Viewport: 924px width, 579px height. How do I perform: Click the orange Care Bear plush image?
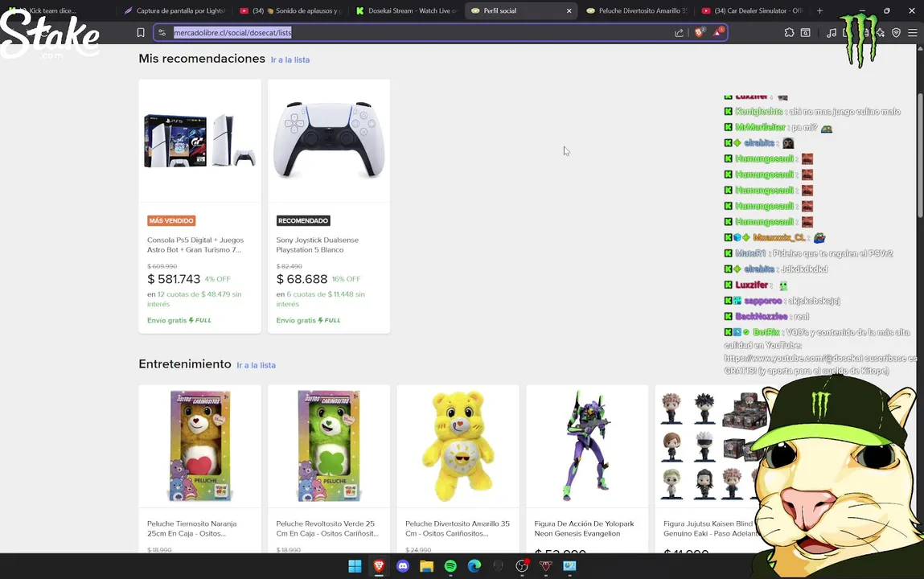199,446
